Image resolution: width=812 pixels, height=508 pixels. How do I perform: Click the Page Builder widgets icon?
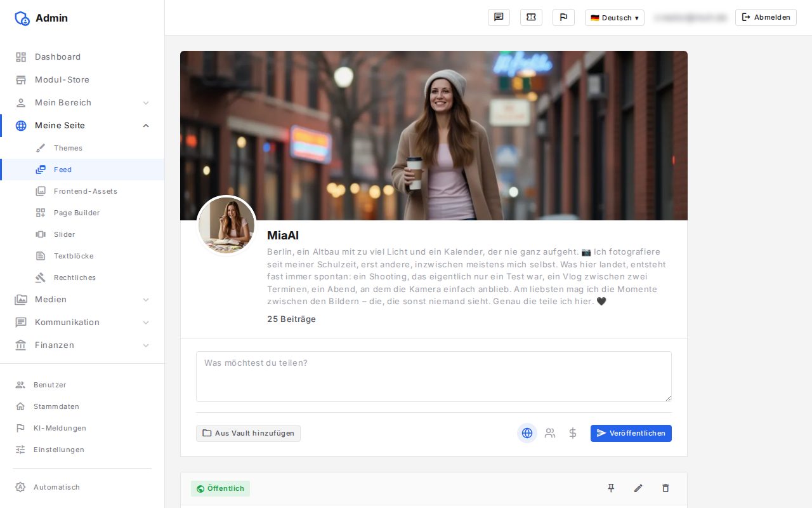(41, 213)
